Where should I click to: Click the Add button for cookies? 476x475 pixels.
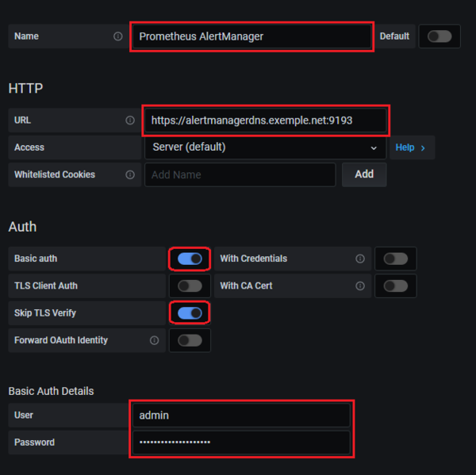point(364,174)
